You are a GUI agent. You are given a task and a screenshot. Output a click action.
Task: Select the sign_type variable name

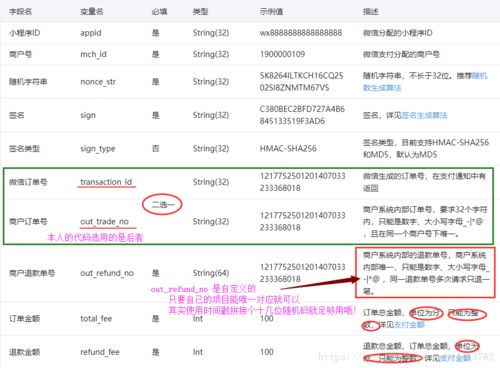[x=98, y=149]
